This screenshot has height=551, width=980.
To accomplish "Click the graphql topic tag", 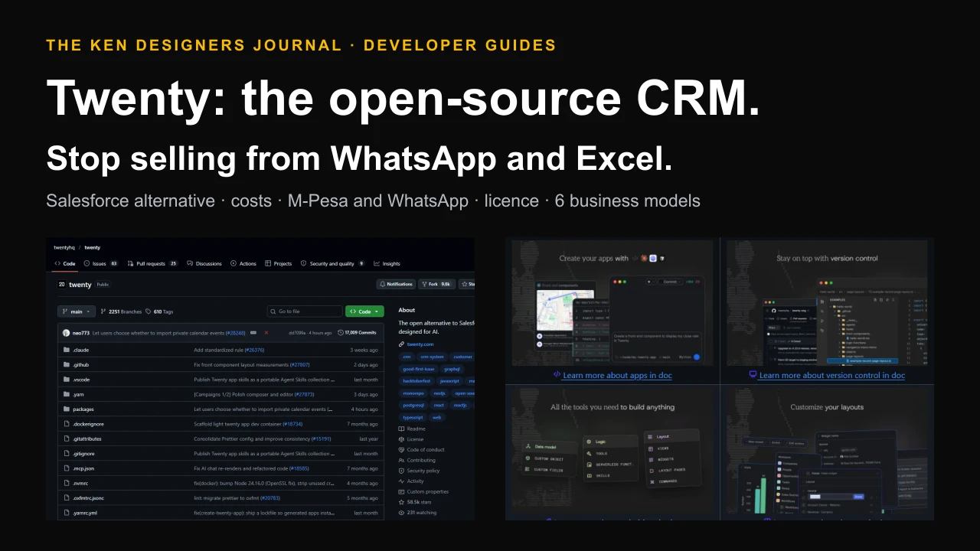I will click(x=452, y=369).
